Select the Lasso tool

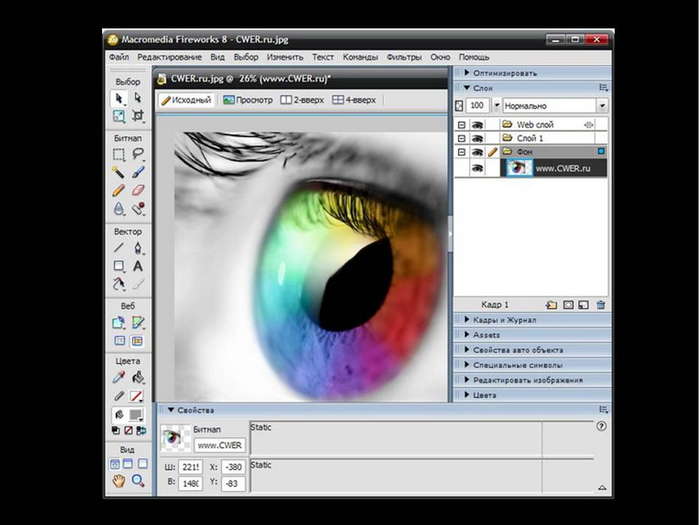point(138,154)
